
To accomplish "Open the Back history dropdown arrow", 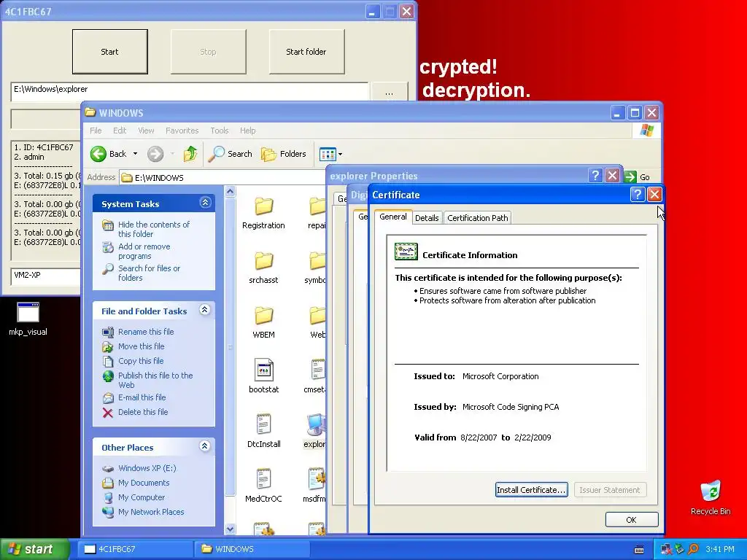I will [135, 154].
